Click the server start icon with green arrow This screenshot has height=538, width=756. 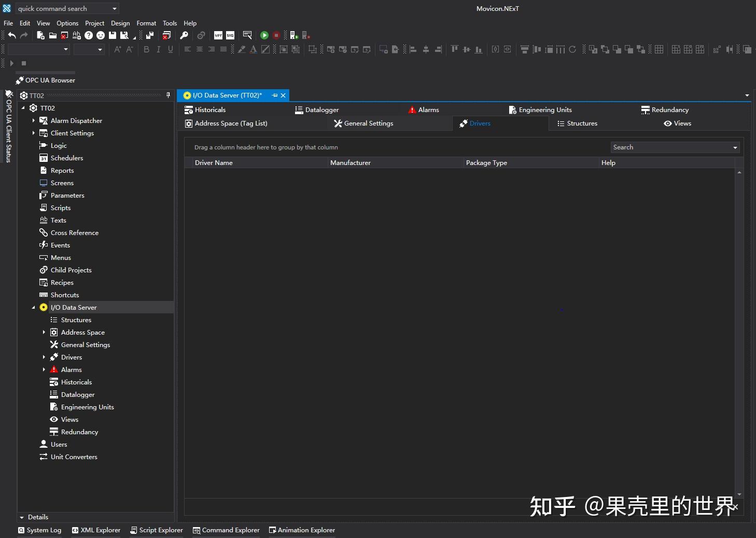click(x=294, y=35)
